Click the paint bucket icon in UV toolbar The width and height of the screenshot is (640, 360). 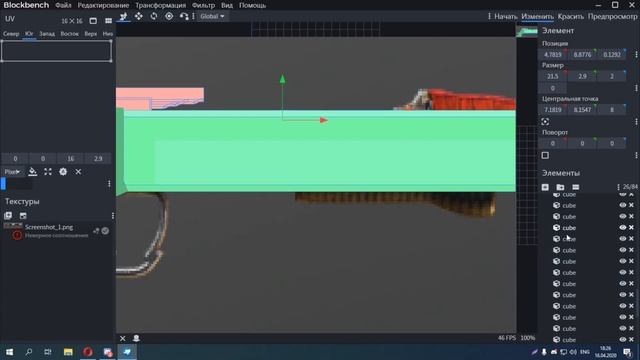(33, 172)
